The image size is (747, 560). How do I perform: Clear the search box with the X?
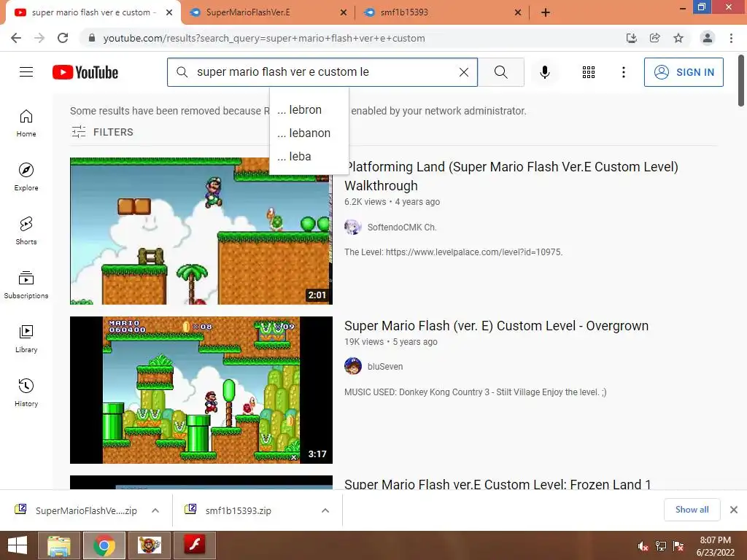463,72
